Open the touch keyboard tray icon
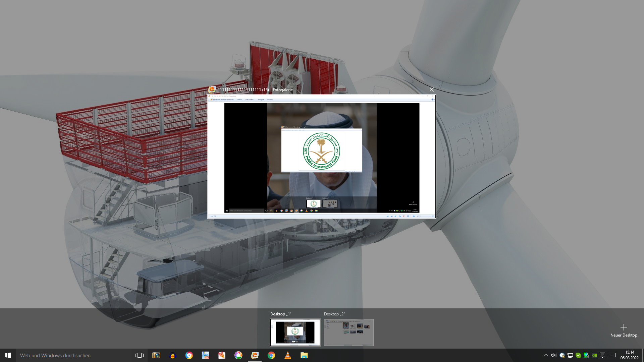644x362 pixels. tap(611, 355)
